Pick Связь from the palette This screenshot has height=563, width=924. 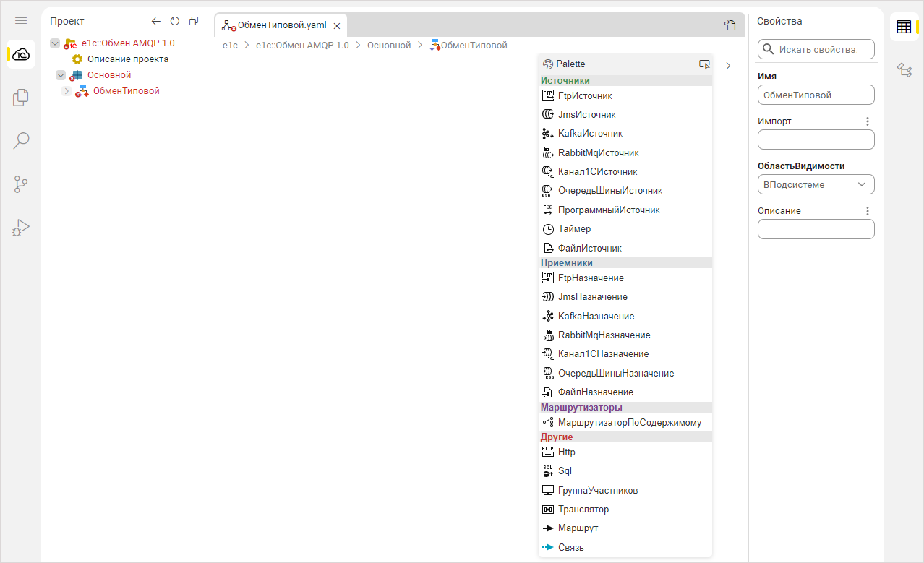pos(625,547)
